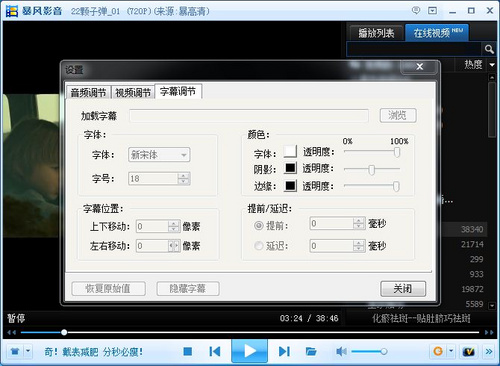Click the 阴影 black color swatch
The width and height of the screenshot is (500, 366).
[x=290, y=168]
